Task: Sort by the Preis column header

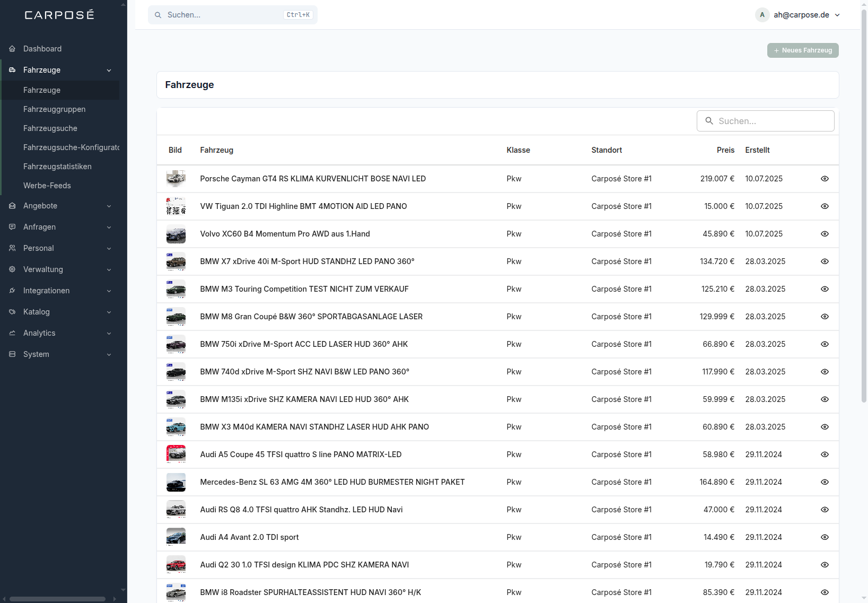Action: [x=725, y=150]
